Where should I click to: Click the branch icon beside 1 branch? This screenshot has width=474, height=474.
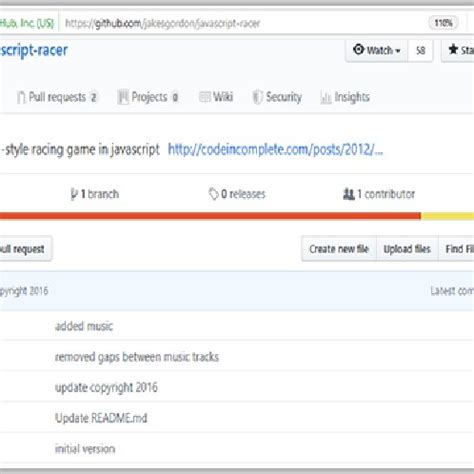pos(74,194)
